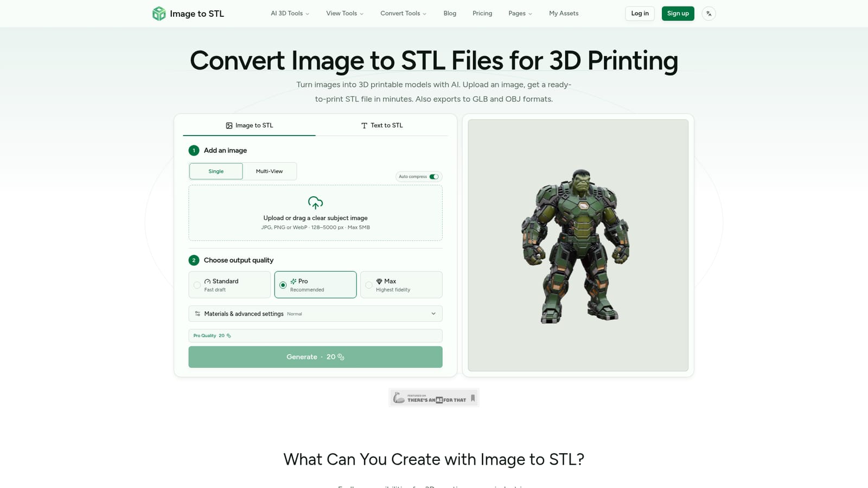Open the Convert Tools dropdown menu

coord(403,14)
